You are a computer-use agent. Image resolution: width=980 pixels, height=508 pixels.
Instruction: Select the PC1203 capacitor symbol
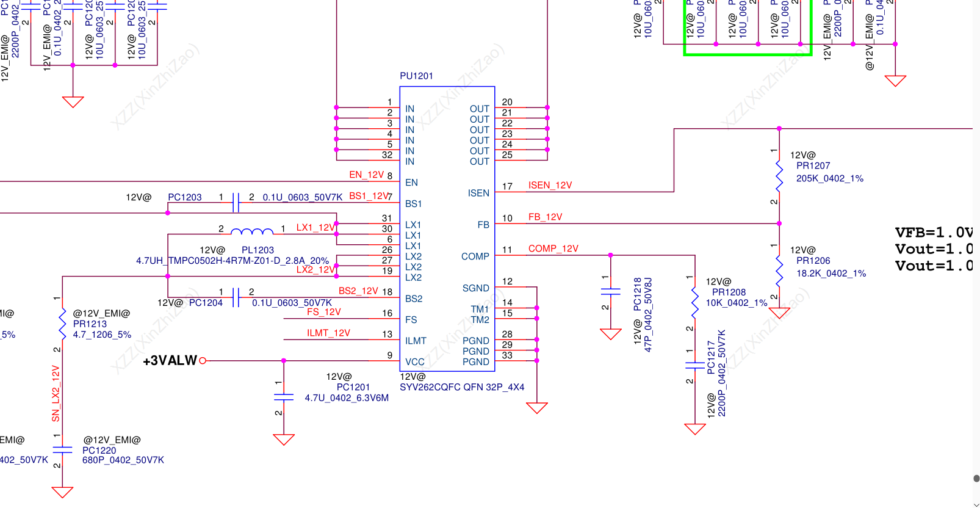(x=236, y=203)
